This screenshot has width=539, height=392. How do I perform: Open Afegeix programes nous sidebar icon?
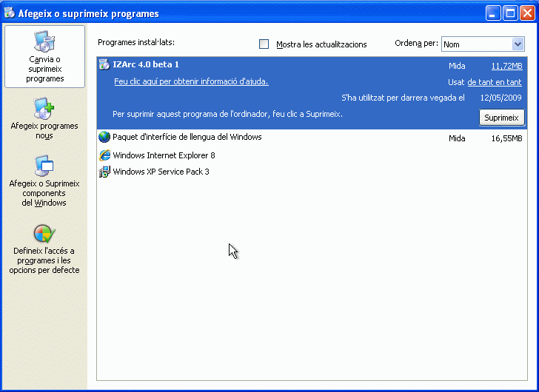tap(44, 109)
